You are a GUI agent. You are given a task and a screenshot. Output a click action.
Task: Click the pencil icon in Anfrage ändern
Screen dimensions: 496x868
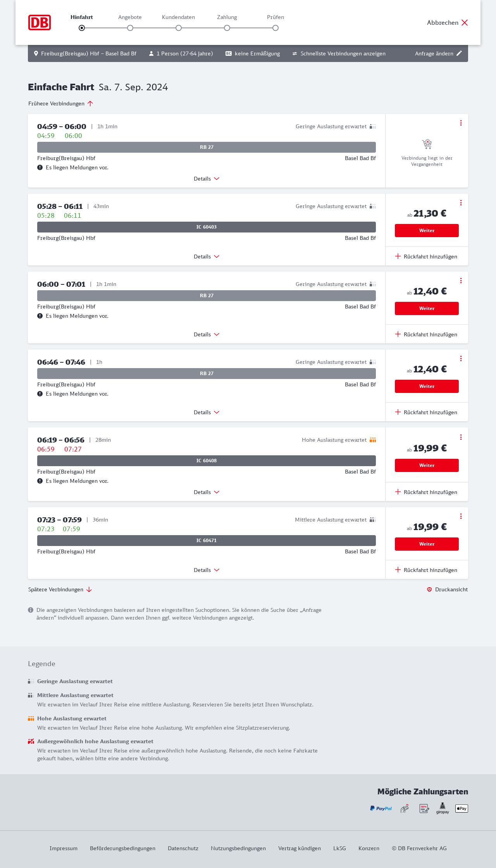[x=459, y=53]
